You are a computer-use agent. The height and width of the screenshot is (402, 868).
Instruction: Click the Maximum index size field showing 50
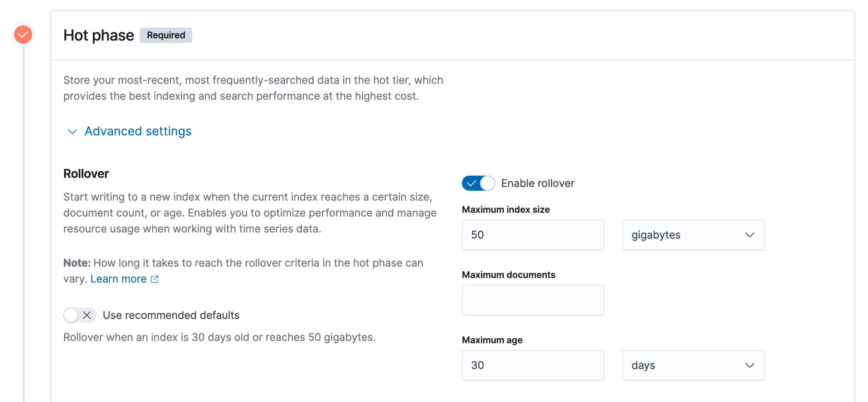(533, 235)
